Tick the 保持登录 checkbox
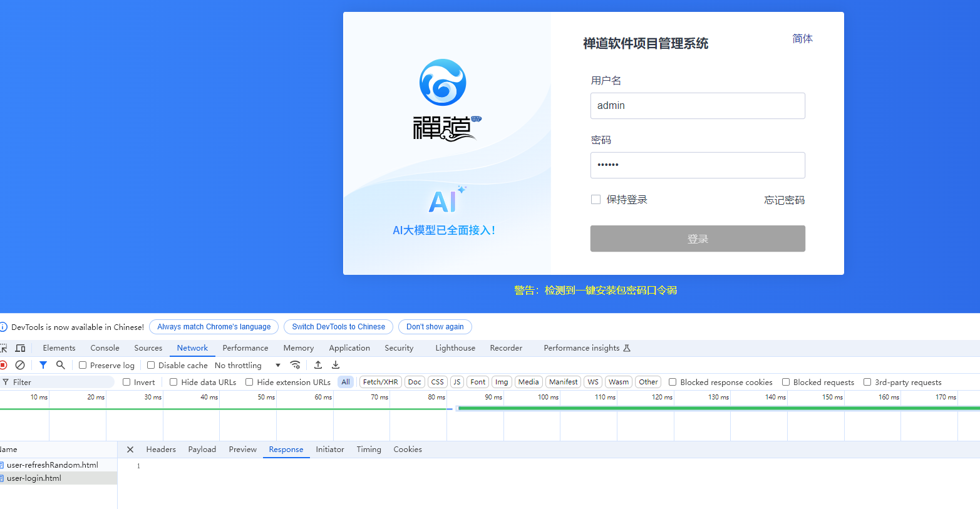Screen dimensions: 980x509 [596, 200]
